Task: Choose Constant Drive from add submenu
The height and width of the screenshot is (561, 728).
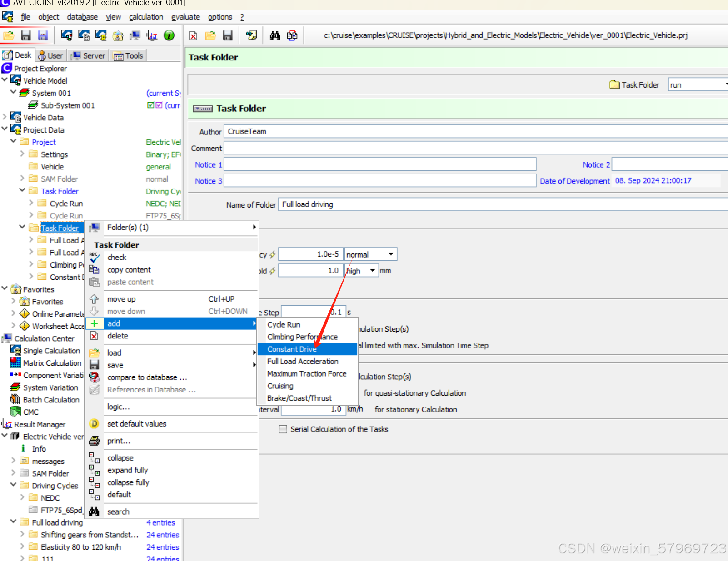Action: [x=307, y=349]
